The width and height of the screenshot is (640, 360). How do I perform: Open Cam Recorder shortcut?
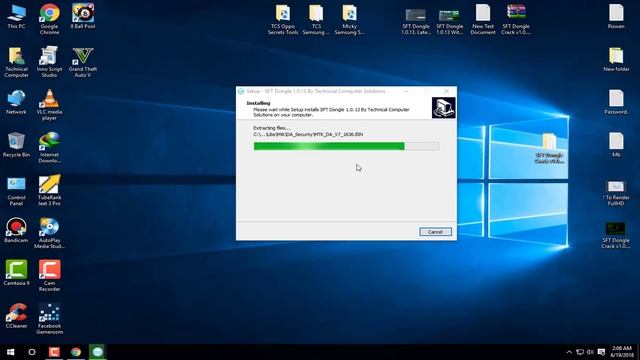point(49,276)
